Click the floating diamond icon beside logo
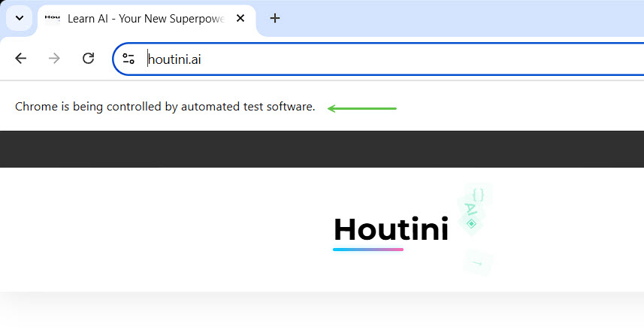The width and height of the screenshot is (644, 330). click(472, 223)
